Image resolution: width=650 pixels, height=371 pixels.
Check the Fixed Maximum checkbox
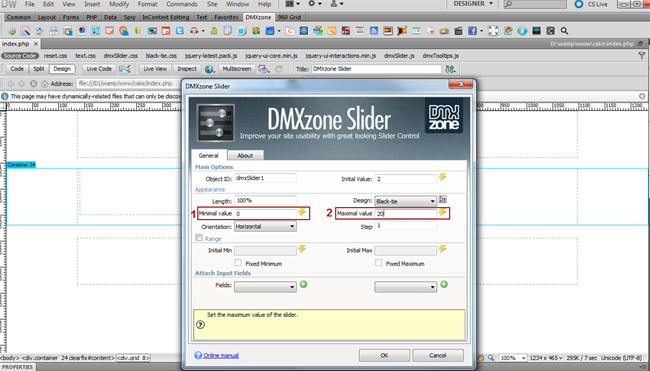(x=378, y=263)
